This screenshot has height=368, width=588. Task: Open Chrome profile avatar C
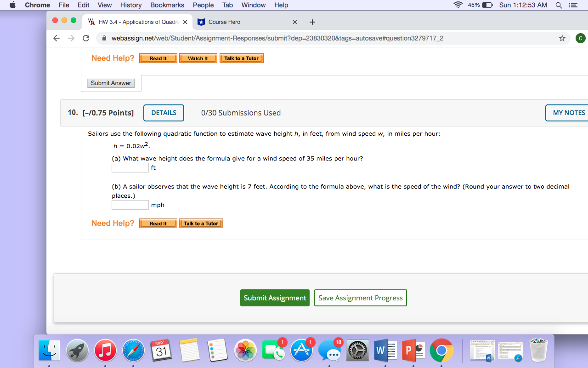pos(581,39)
